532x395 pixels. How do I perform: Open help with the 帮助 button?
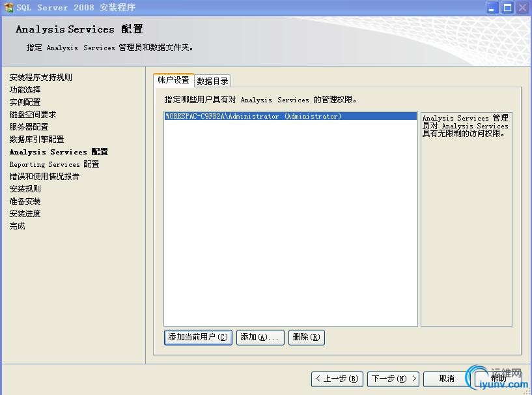coord(498,379)
